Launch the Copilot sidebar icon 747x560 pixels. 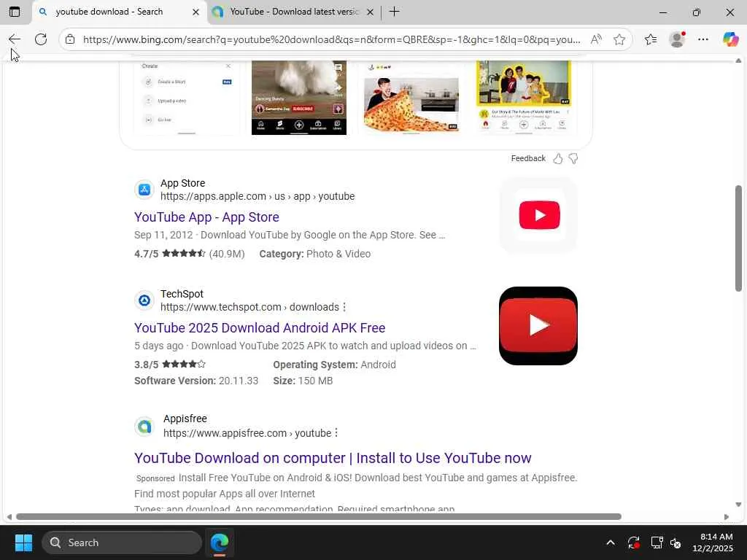(730, 39)
